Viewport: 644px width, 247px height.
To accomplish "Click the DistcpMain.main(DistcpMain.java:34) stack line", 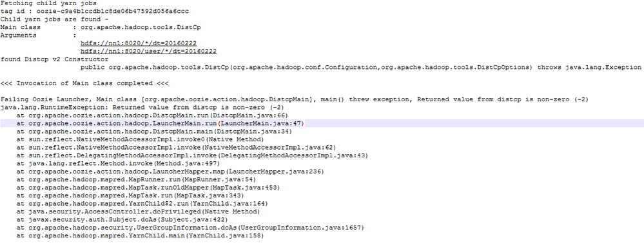I will [154, 132].
